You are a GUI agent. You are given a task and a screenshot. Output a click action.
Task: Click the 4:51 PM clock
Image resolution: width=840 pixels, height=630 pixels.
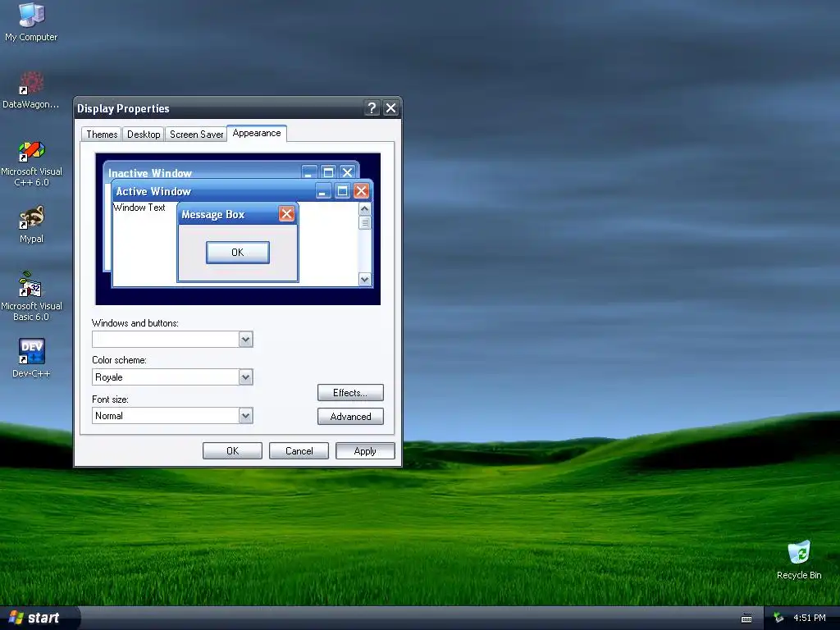pyautogui.click(x=809, y=618)
